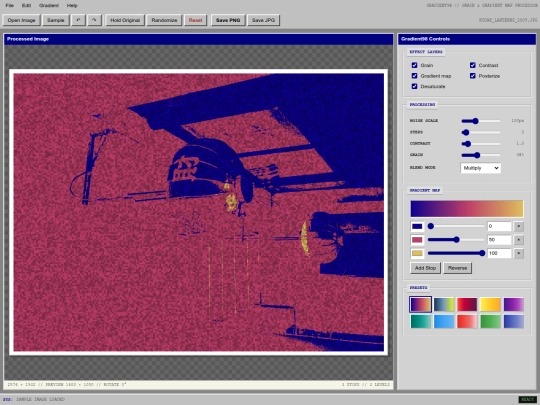This screenshot has height=405, width=540.
Task: Remove the gradient stop at position 50
Action: [x=518, y=240]
